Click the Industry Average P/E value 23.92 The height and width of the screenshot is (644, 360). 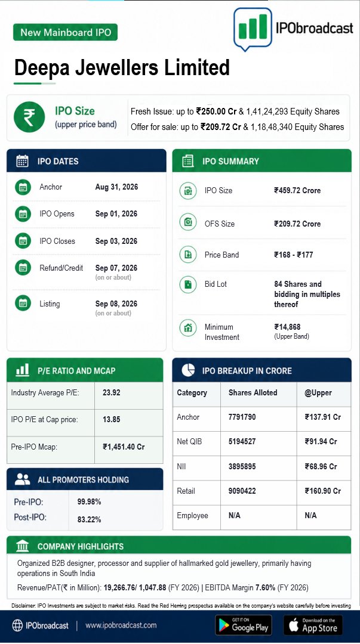point(112,392)
